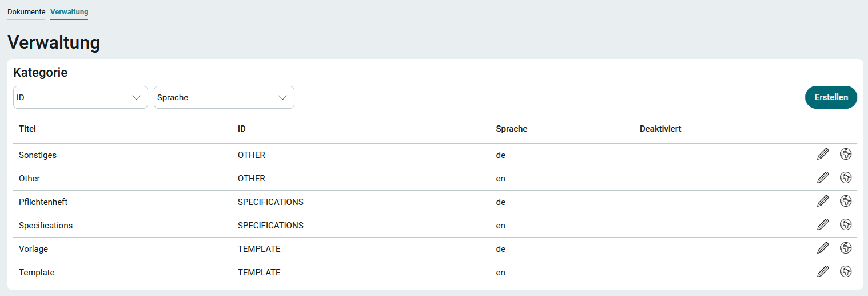Edit the Specifications category entry
868x296 pixels.
click(x=822, y=224)
